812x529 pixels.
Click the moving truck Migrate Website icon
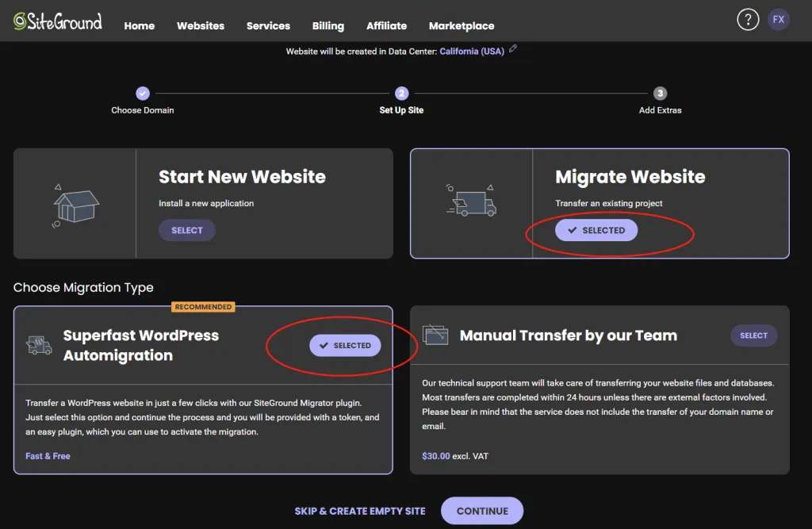pyautogui.click(x=471, y=202)
